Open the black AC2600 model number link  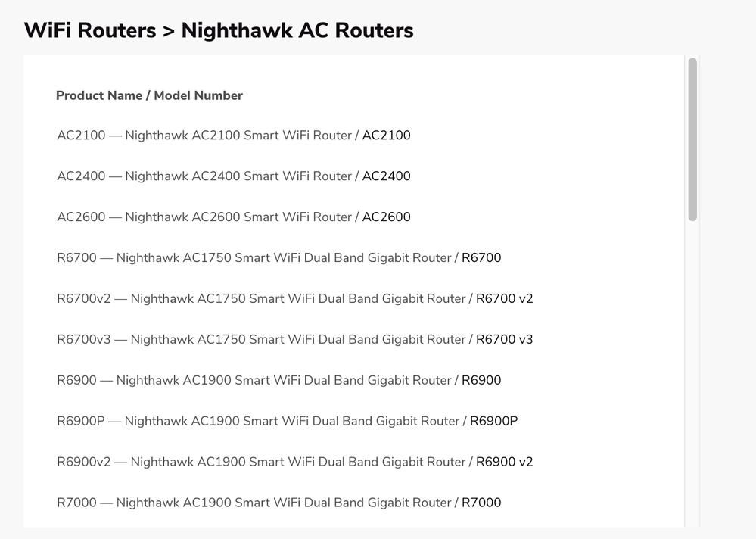coord(386,217)
